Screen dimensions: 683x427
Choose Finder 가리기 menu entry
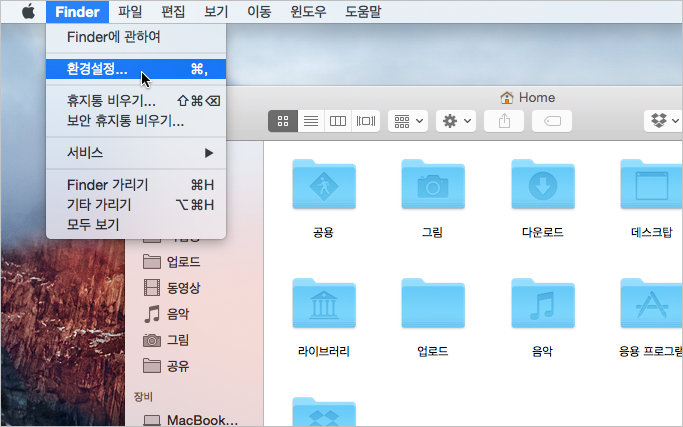pos(136,185)
